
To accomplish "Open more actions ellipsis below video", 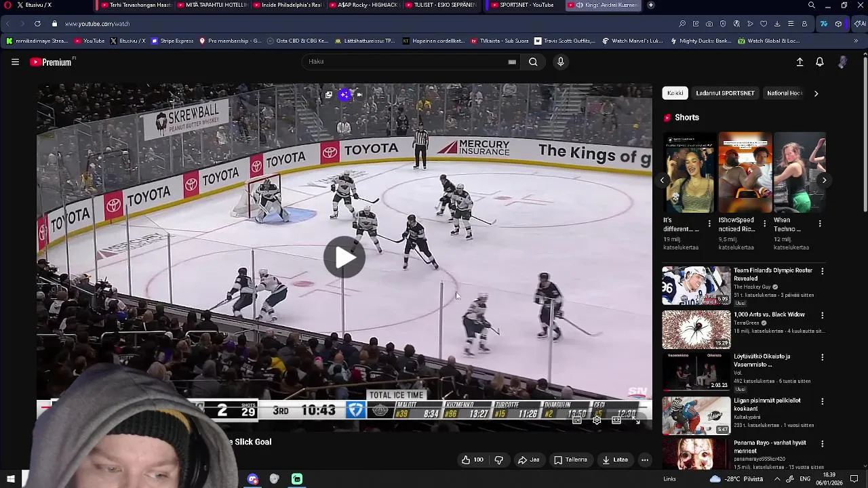I will coord(645,460).
